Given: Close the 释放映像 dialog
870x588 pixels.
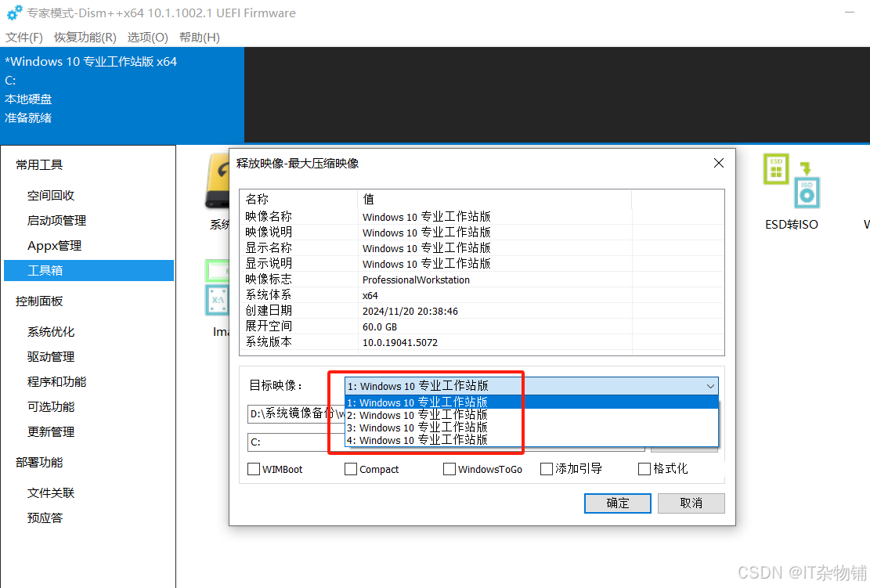Looking at the screenshot, I should point(719,163).
